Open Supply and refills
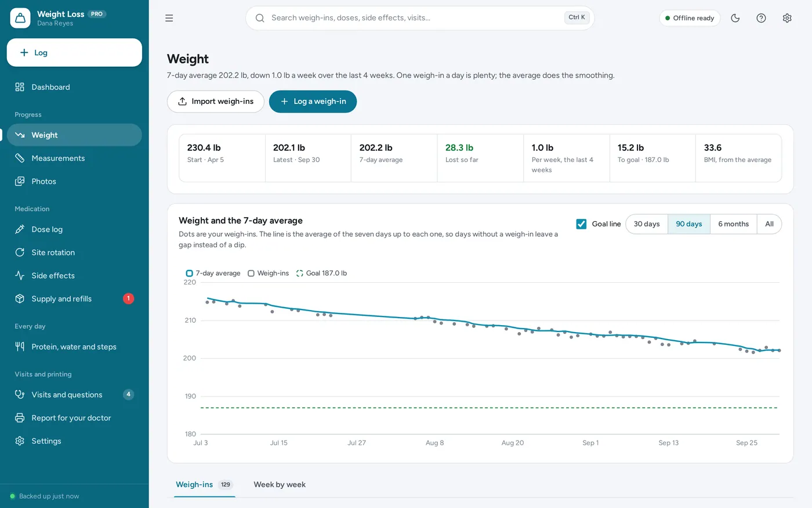This screenshot has width=812, height=508. point(74,298)
